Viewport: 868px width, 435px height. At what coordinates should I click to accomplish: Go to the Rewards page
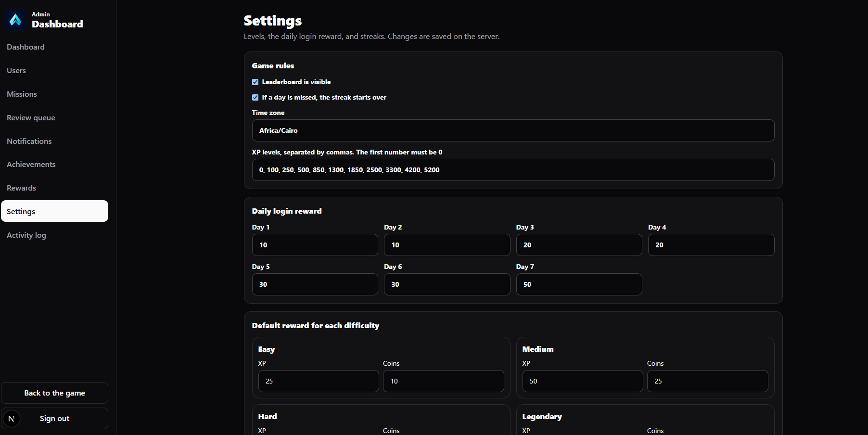tap(54, 188)
